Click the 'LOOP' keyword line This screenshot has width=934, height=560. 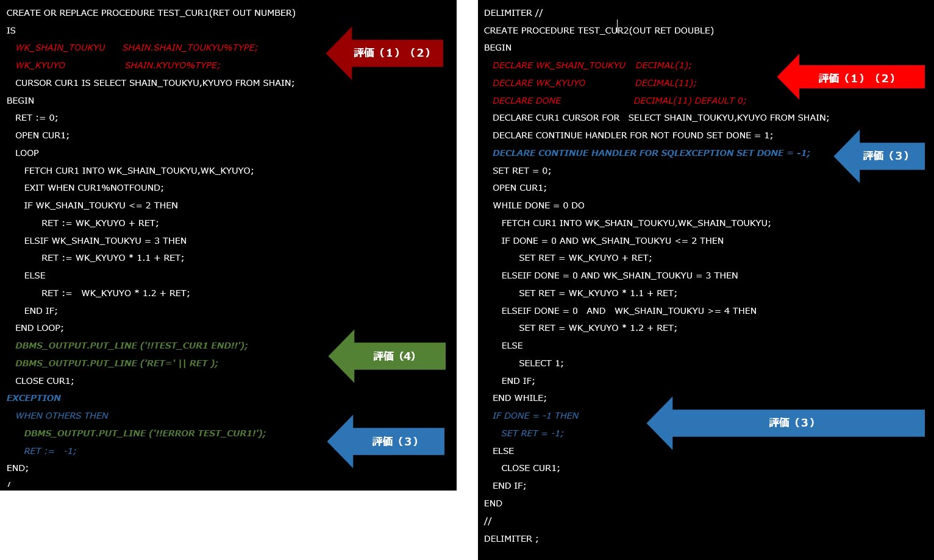coord(27,153)
